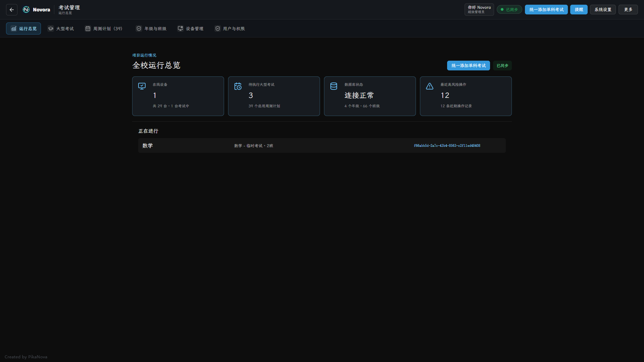Click the 数学 - 临时考试・2班 text
Screen dimensions: 644x362
(x=254, y=146)
